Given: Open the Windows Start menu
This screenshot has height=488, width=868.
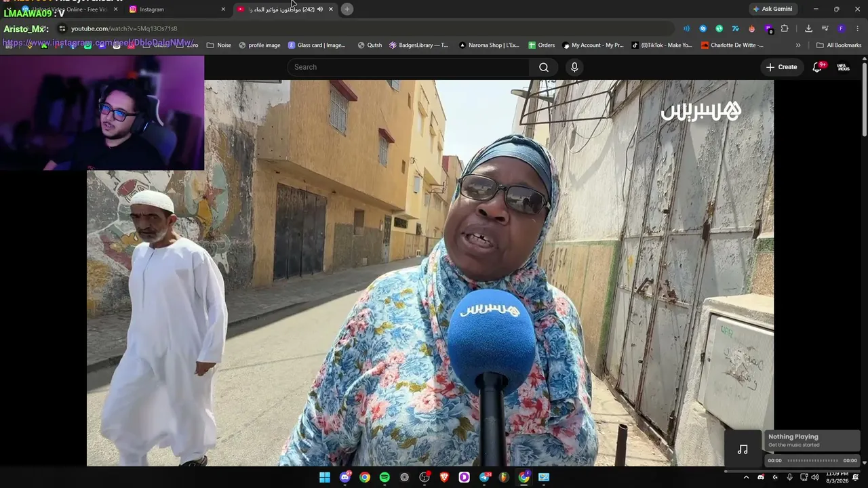Looking at the screenshot, I should [325, 477].
